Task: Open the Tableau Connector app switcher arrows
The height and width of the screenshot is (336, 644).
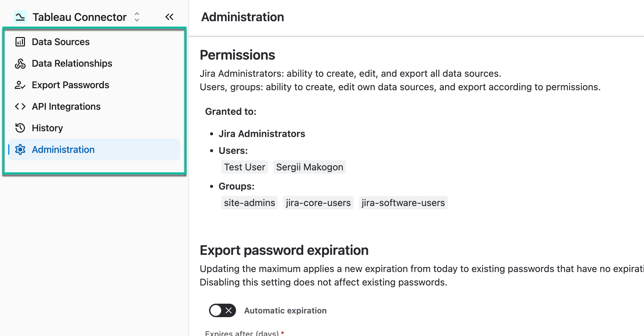Action: [137, 17]
